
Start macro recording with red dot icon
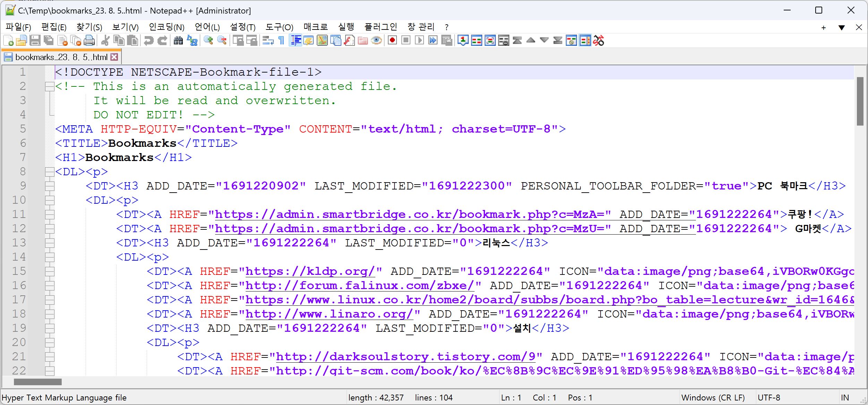point(392,41)
